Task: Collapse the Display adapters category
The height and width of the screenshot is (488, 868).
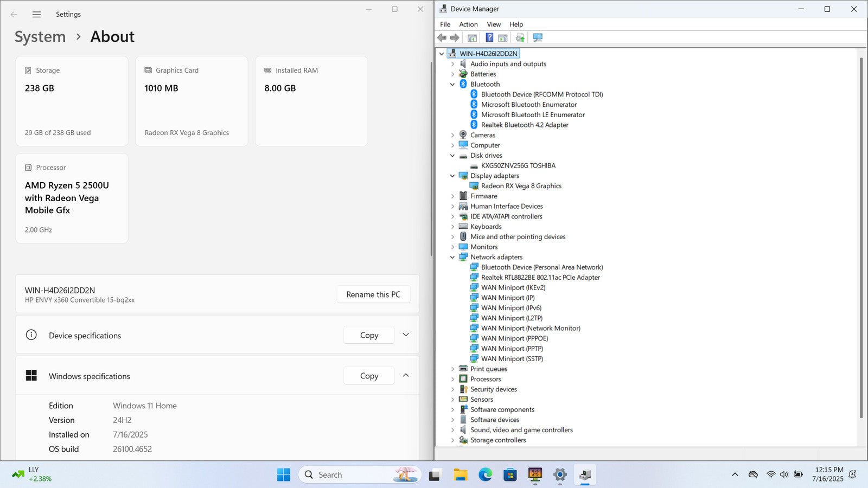Action: coord(452,176)
